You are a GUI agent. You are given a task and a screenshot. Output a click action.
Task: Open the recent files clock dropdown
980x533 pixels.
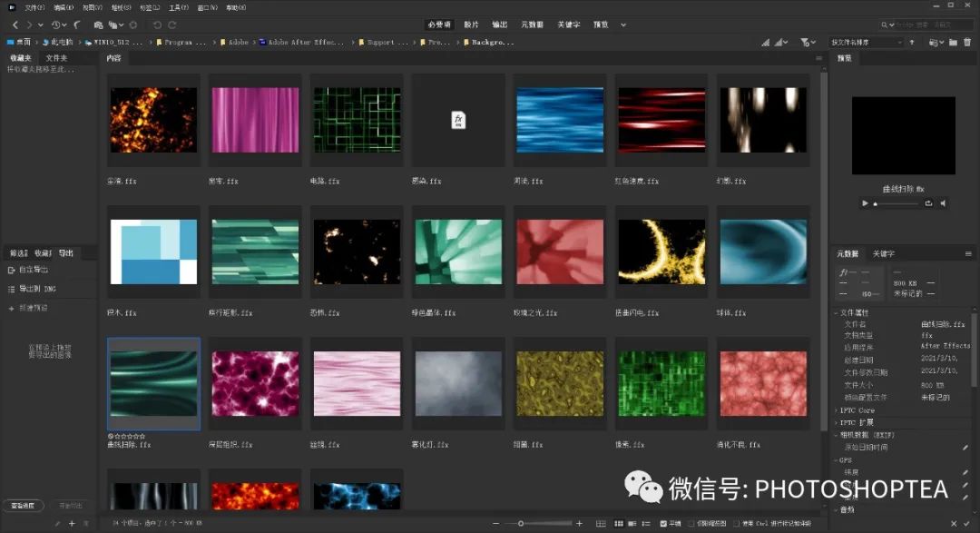[59, 25]
